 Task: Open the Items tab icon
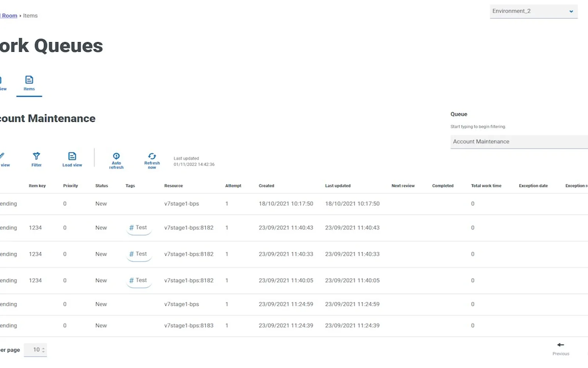click(29, 80)
